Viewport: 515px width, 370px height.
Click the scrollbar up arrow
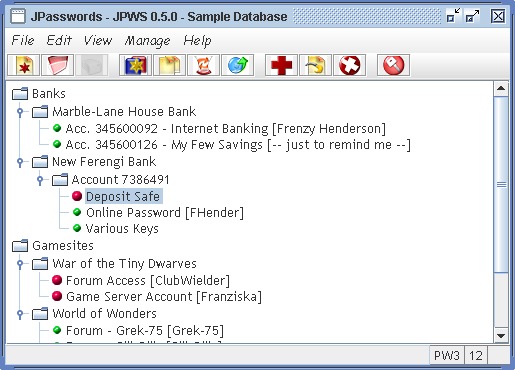pyautogui.click(x=501, y=89)
